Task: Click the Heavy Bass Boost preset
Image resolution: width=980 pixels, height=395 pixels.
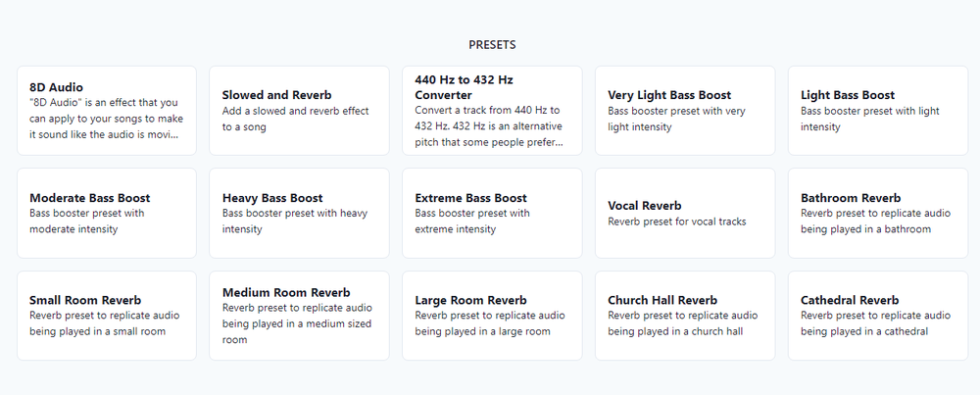Action: coord(299,213)
